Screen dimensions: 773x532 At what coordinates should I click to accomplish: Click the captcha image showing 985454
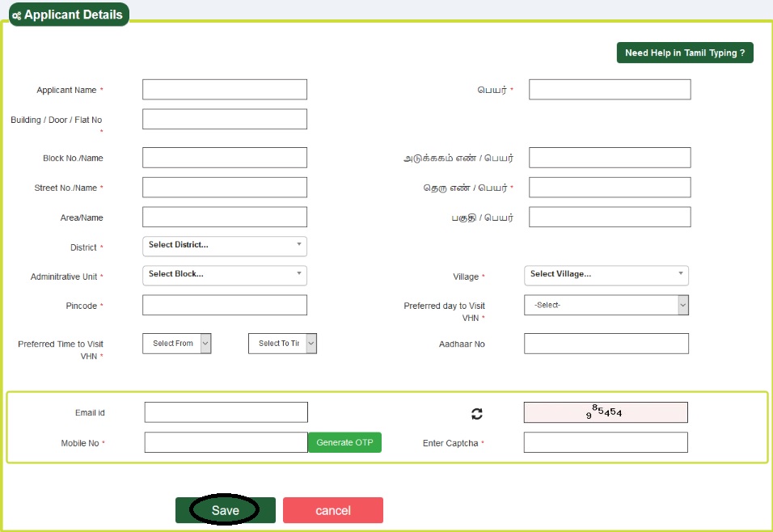[x=606, y=412]
